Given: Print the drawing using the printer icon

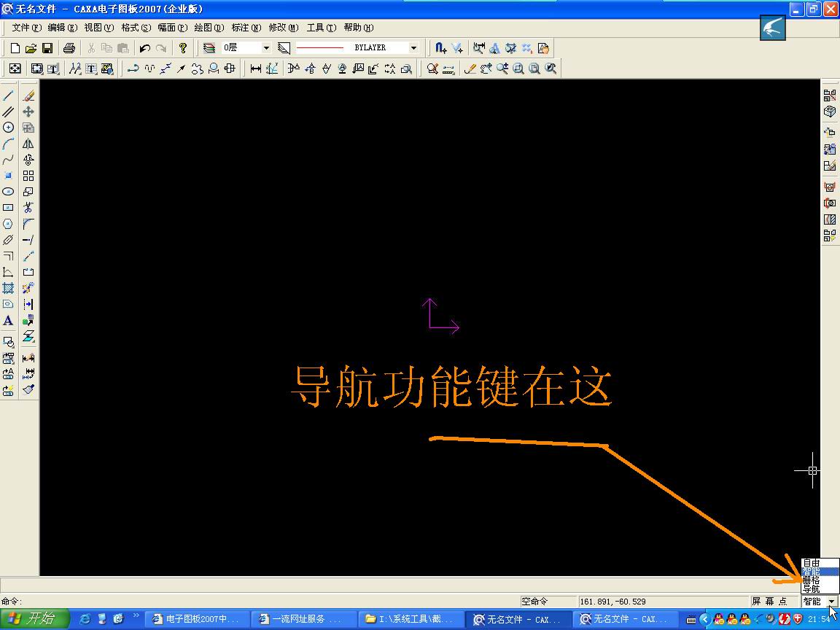Looking at the screenshot, I should click(69, 48).
